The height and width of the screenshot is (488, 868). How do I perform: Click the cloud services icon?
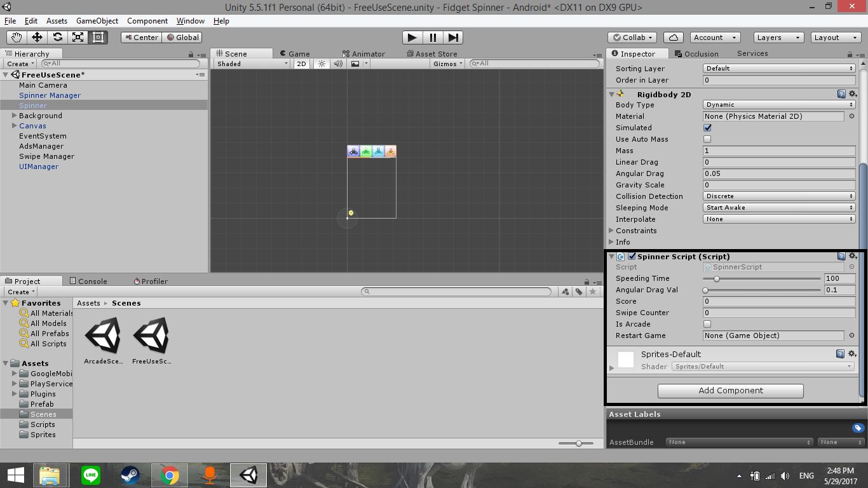click(x=673, y=37)
